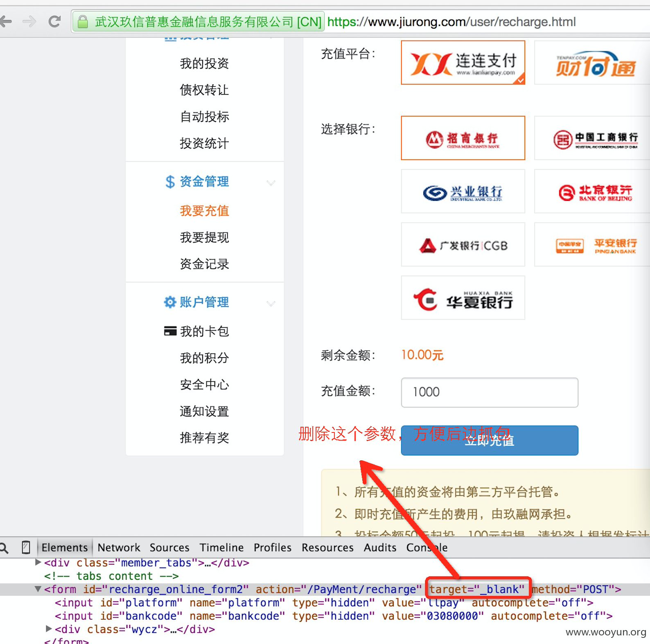650x644 pixels.
Task: Click the dollar icon beside 资金管理
Action: coord(170,182)
